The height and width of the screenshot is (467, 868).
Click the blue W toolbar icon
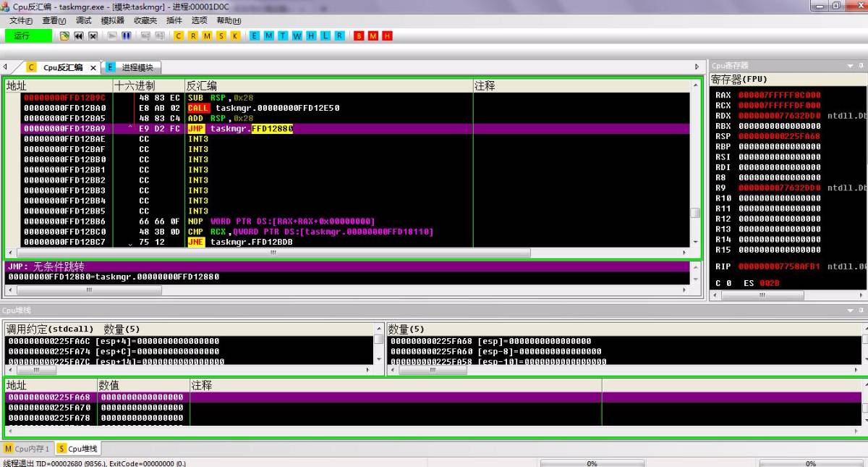(297, 35)
